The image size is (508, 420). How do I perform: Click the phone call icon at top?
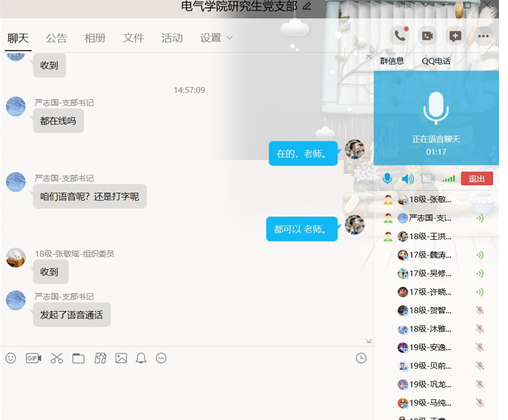pyautogui.click(x=400, y=36)
